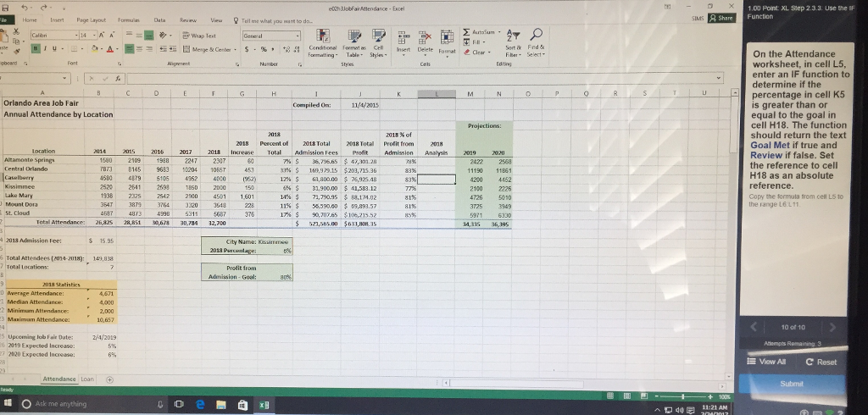The width and height of the screenshot is (868, 415).
Task: Click Increase Indent icon
Action: [173, 49]
